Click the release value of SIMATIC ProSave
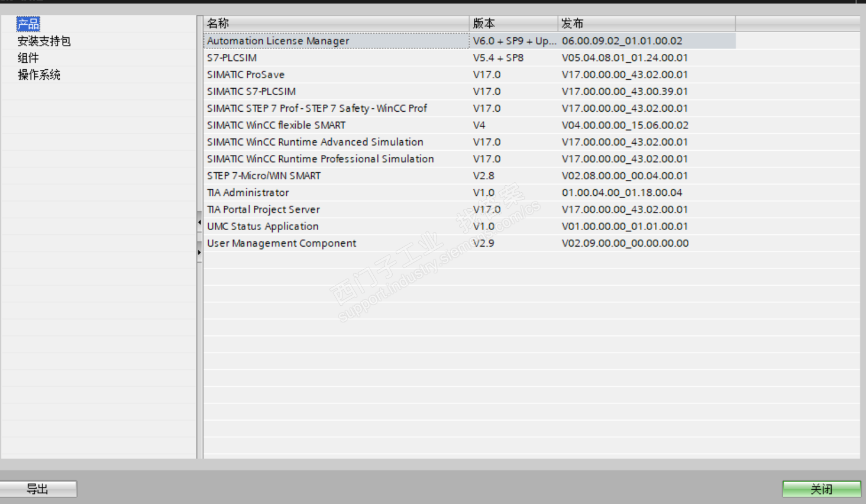Image resolution: width=866 pixels, height=504 pixels. pyautogui.click(x=625, y=75)
